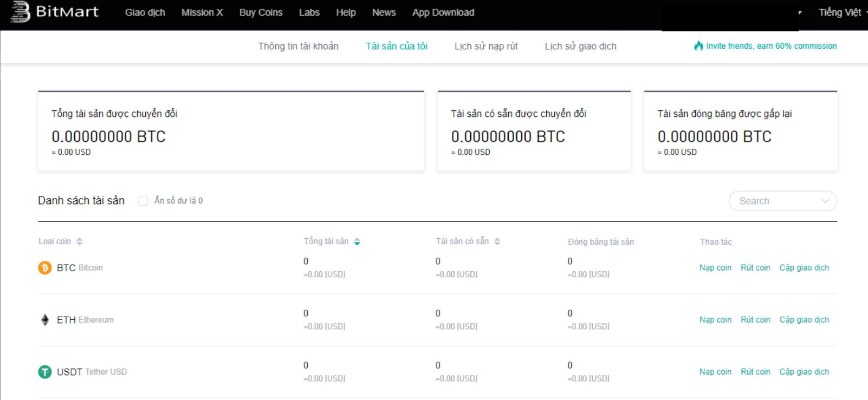This screenshot has width=868, height=400.
Task: Select the Tài sản của tôi tab
Action: (397, 46)
